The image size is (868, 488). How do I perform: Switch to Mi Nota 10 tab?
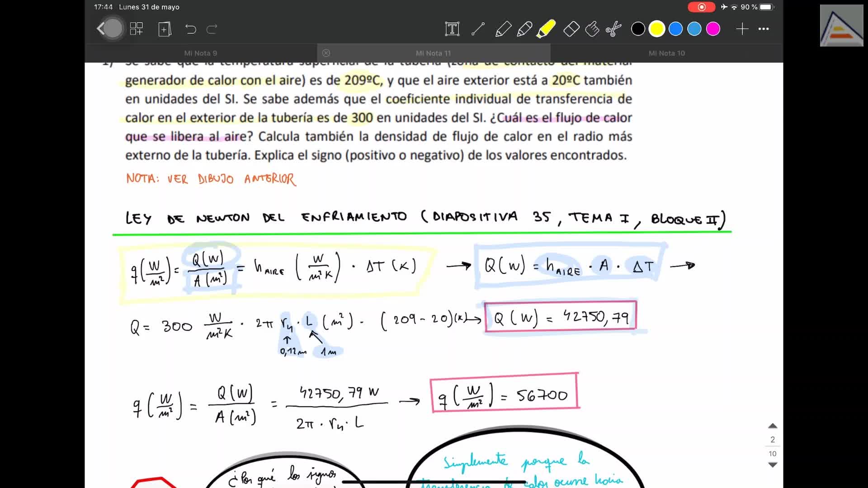(x=666, y=53)
